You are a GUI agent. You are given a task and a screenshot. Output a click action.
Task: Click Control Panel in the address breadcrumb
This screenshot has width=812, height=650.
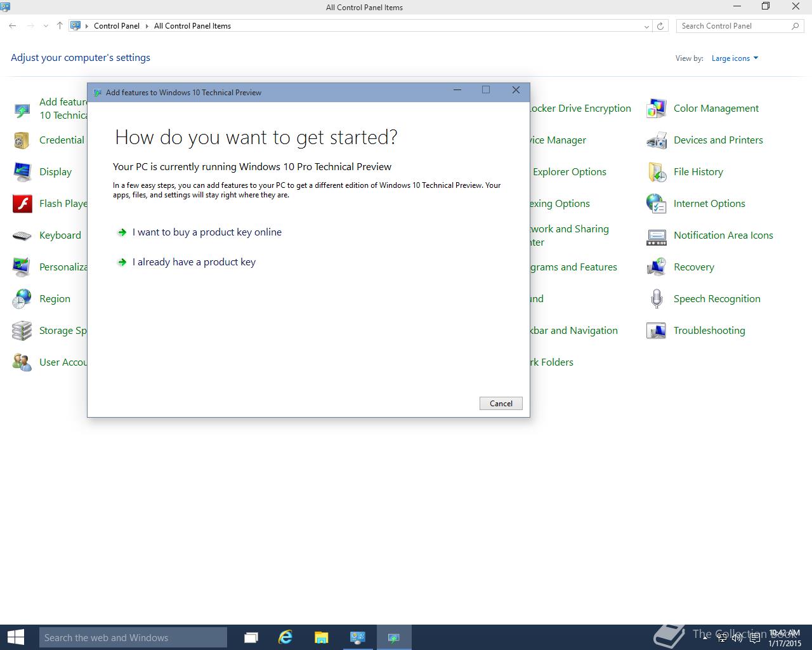coord(117,26)
